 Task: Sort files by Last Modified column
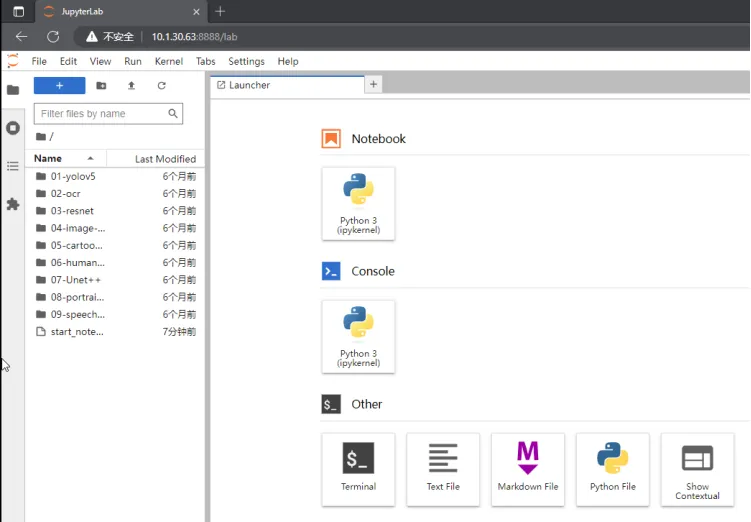[156, 159]
